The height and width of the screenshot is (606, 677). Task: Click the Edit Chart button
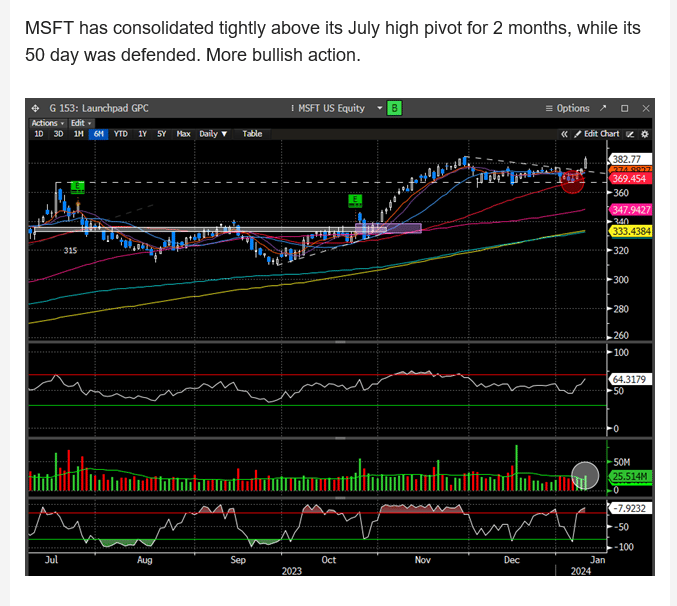(597, 134)
